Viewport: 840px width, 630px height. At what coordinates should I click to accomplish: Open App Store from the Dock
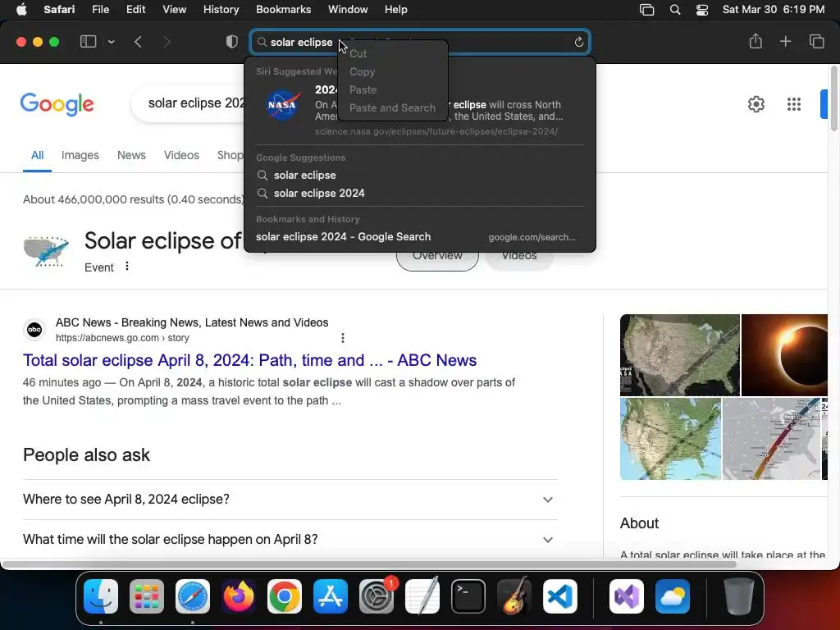pos(331,596)
